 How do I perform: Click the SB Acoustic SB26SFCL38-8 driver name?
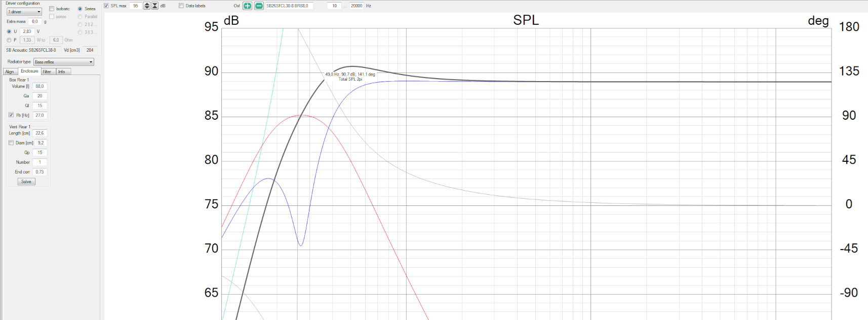(31, 50)
